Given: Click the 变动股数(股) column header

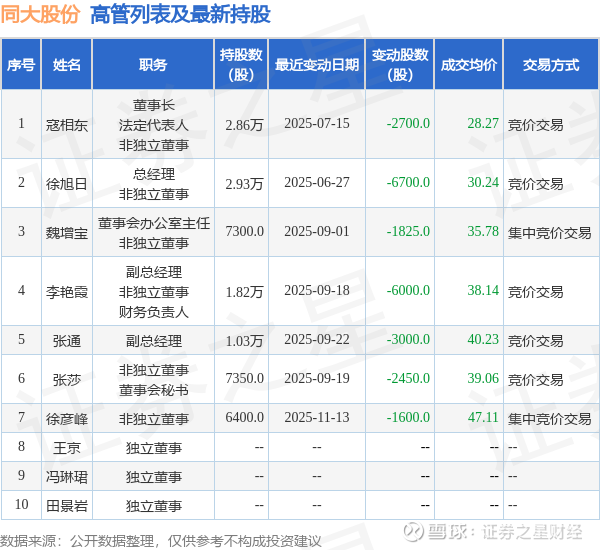Looking at the screenshot, I should pos(400,64).
